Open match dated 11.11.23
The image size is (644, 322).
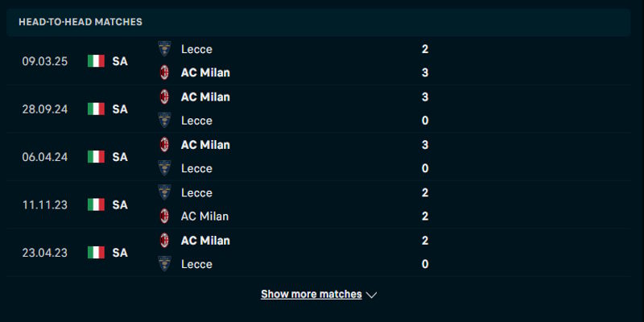[x=45, y=204]
